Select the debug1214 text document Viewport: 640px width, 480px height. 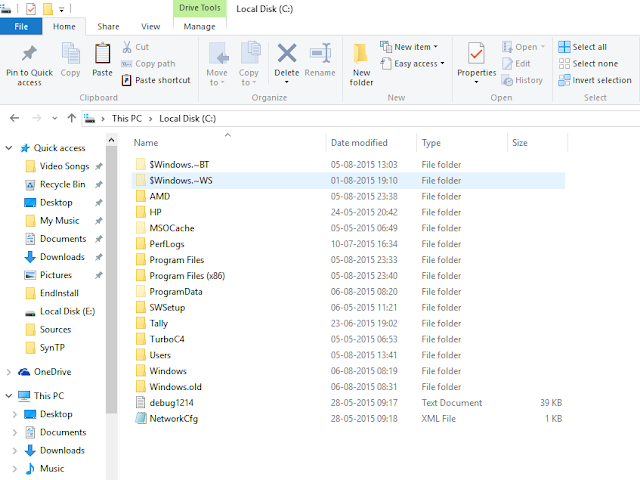348,402
